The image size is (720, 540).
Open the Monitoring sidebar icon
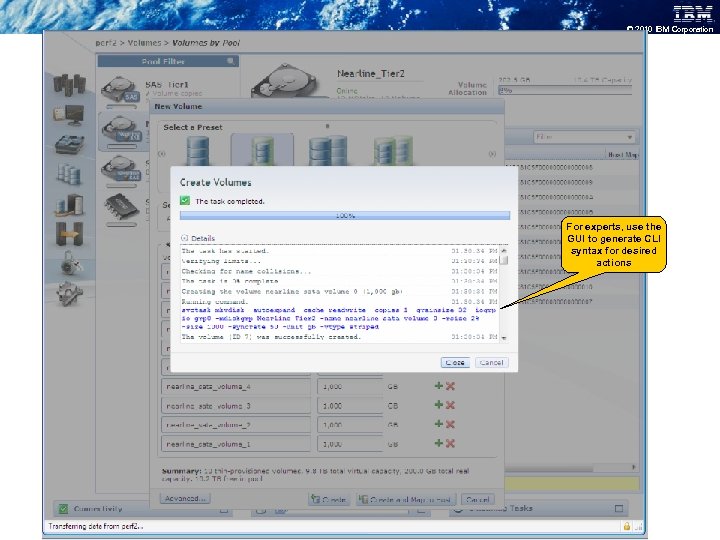[x=69, y=115]
